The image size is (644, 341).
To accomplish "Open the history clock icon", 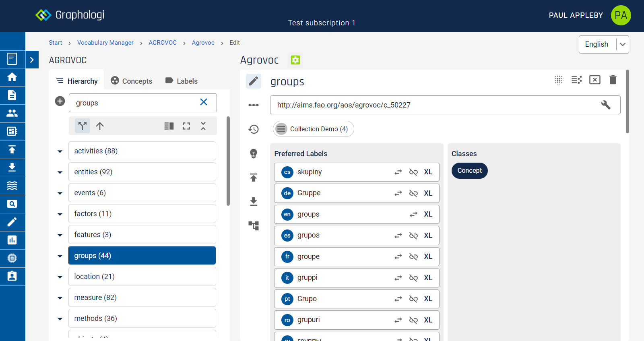I will tap(254, 129).
